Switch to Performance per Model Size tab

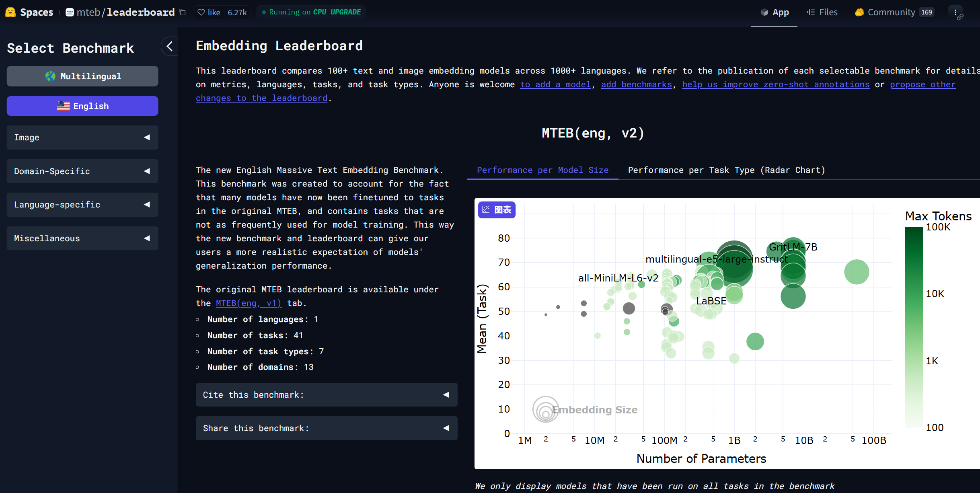[542, 170]
